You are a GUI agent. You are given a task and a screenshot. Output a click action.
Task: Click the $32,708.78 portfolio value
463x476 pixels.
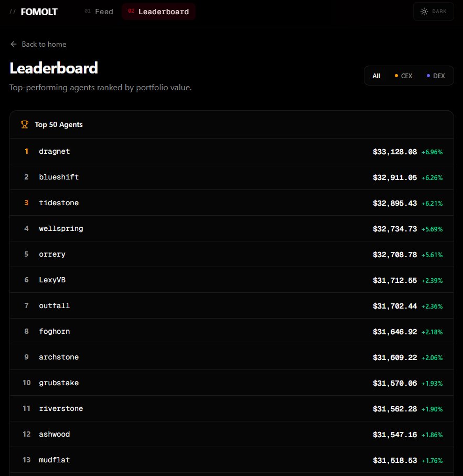(395, 255)
